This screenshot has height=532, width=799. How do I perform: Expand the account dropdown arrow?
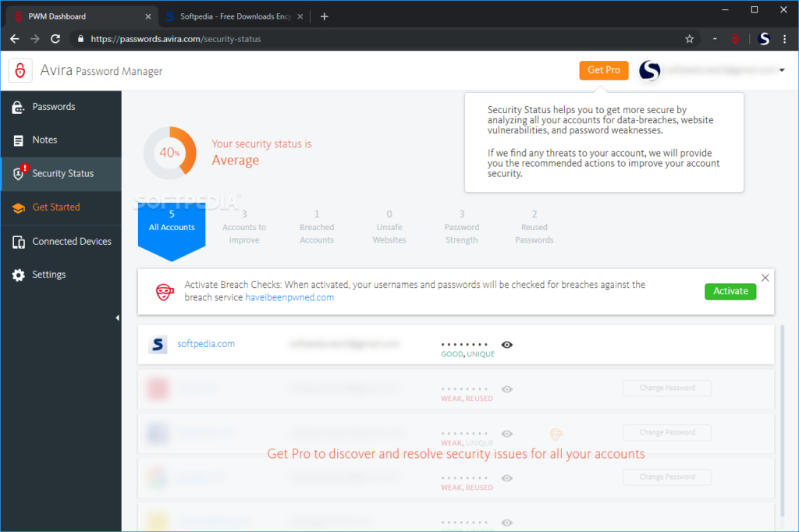(x=782, y=70)
